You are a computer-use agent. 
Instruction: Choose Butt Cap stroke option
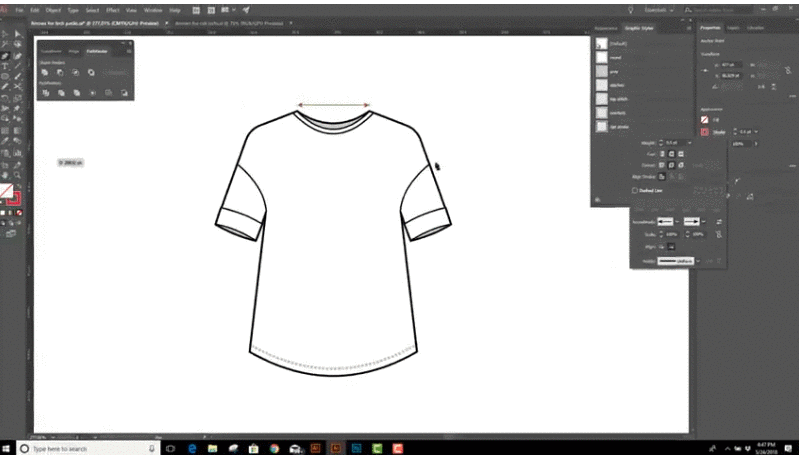coord(662,153)
